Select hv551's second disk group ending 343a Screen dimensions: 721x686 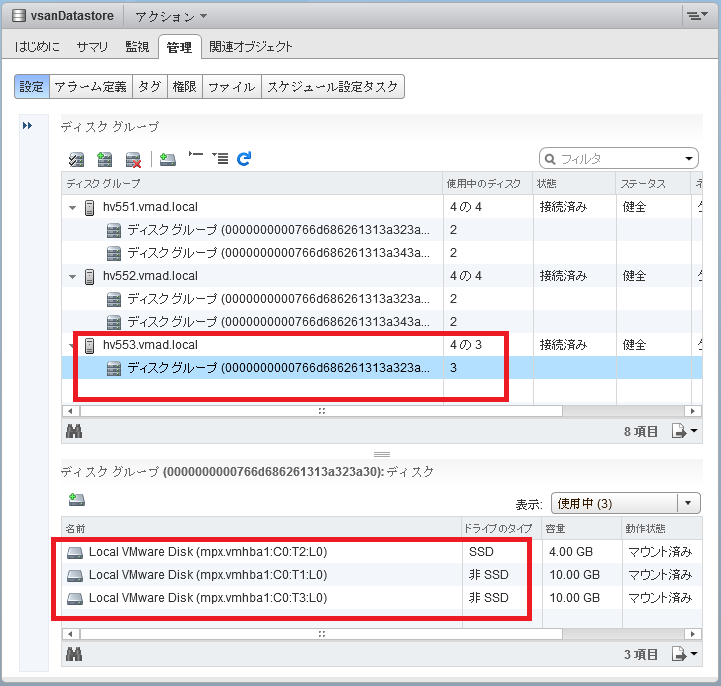[382, 253]
